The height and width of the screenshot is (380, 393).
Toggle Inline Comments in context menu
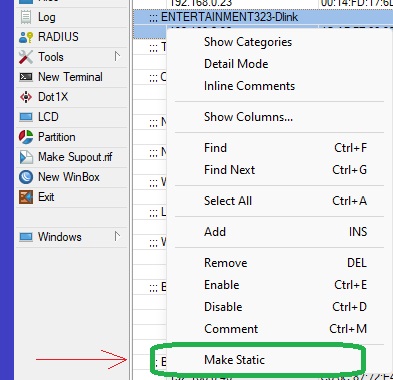click(249, 86)
